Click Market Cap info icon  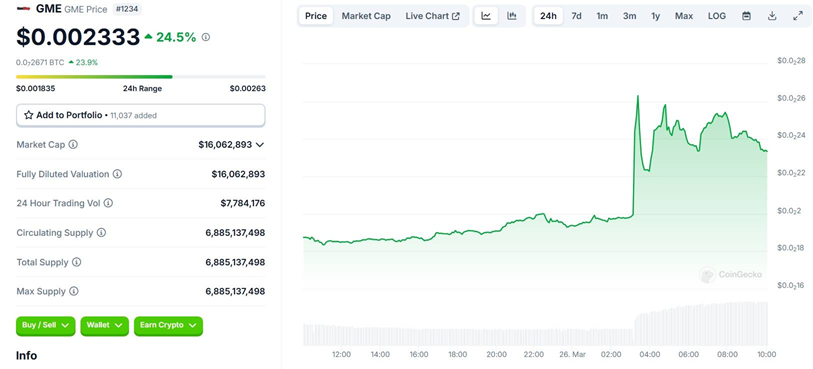(x=73, y=145)
